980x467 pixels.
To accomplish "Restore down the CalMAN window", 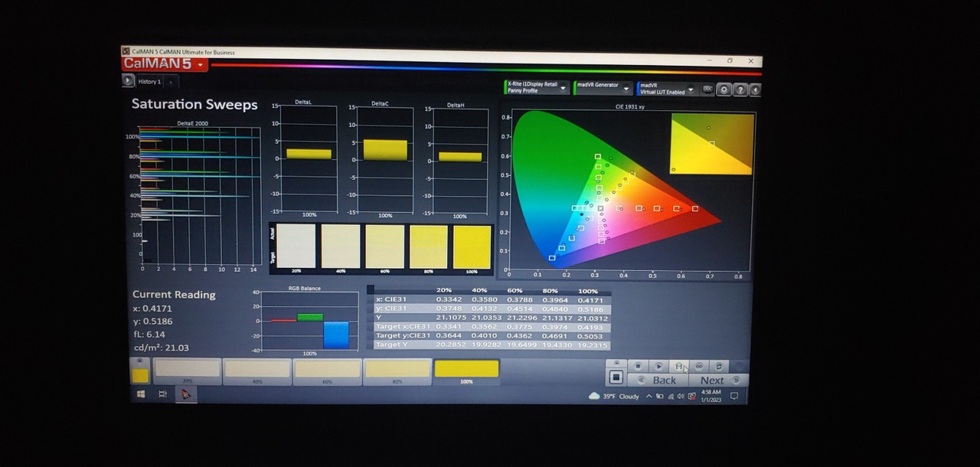I will click(x=730, y=60).
